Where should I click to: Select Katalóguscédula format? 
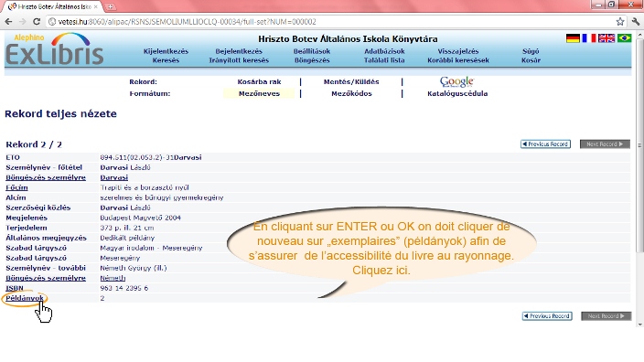pos(457,93)
